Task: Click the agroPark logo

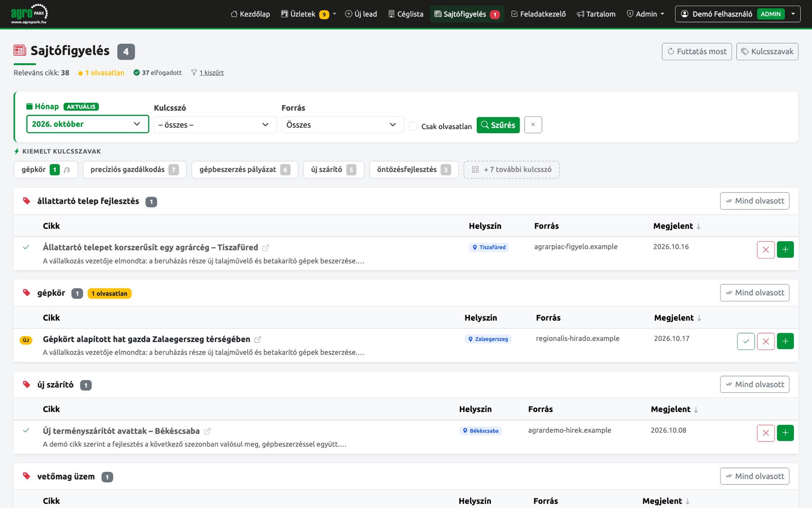Action: [29, 14]
